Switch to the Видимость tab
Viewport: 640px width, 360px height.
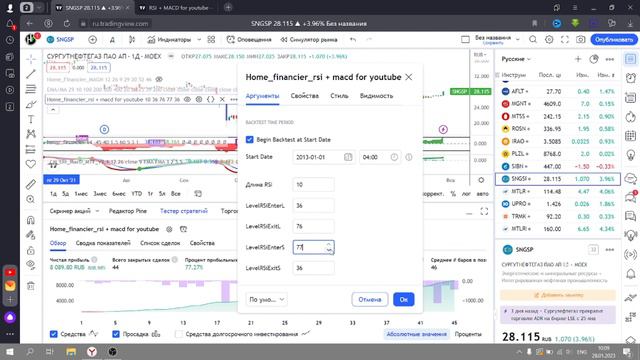pyautogui.click(x=376, y=96)
